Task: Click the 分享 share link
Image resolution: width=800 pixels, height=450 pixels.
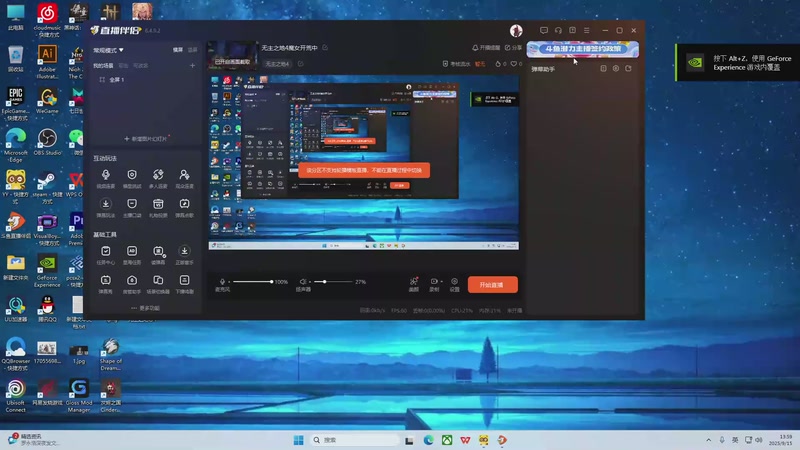Action: pyautogui.click(x=513, y=47)
